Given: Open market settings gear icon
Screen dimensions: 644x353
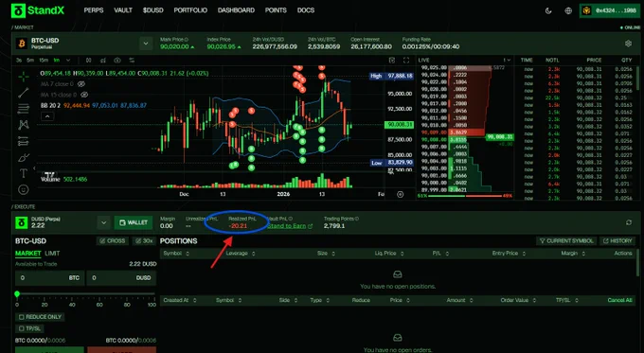Looking at the screenshot, I should click(628, 44).
